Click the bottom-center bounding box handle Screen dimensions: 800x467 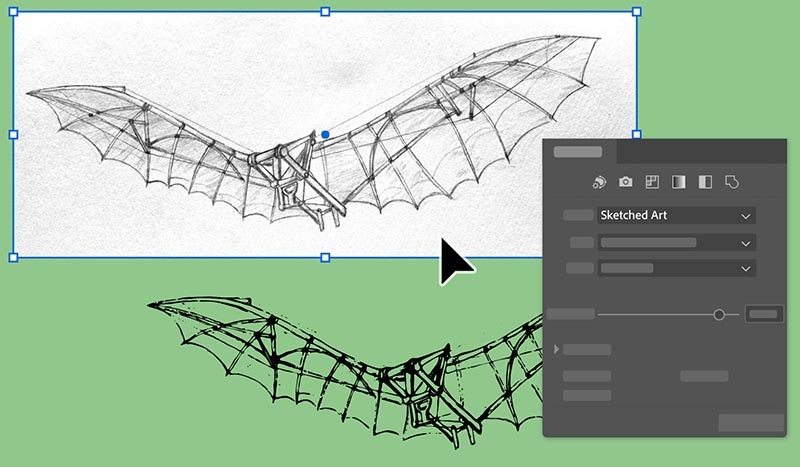click(325, 258)
